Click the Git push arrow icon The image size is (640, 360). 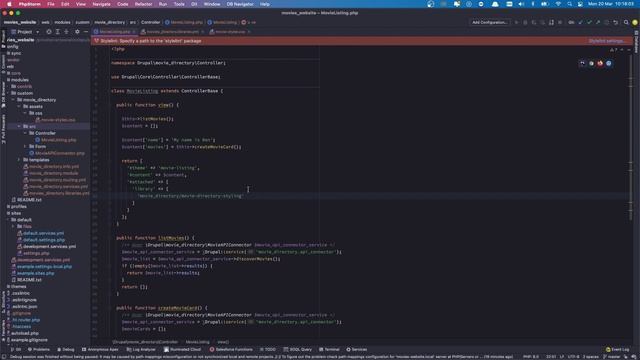pyautogui.click(x=598, y=22)
